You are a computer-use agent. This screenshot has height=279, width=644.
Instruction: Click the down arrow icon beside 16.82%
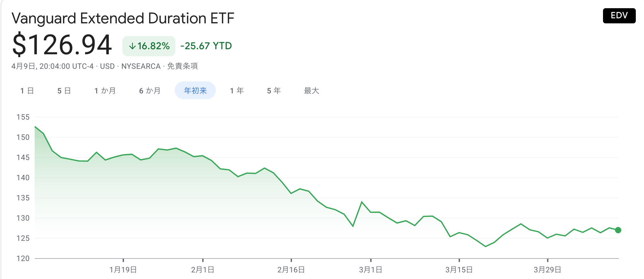(x=132, y=46)
